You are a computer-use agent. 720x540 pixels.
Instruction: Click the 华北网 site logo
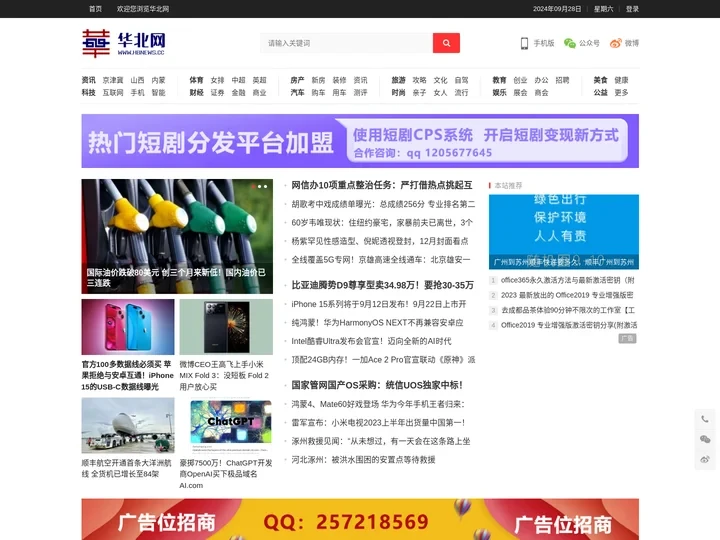[124, 44]
